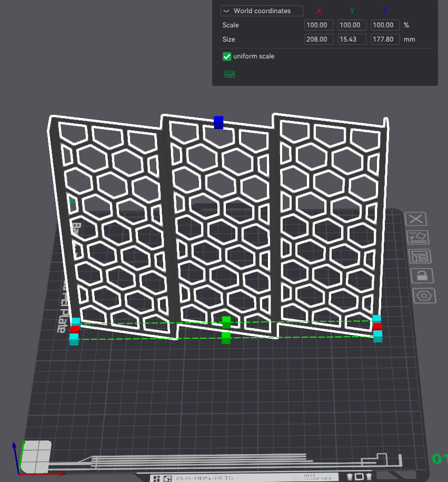
Task: Click the top-left cyan corner scale handle
Action: (76, 322)
